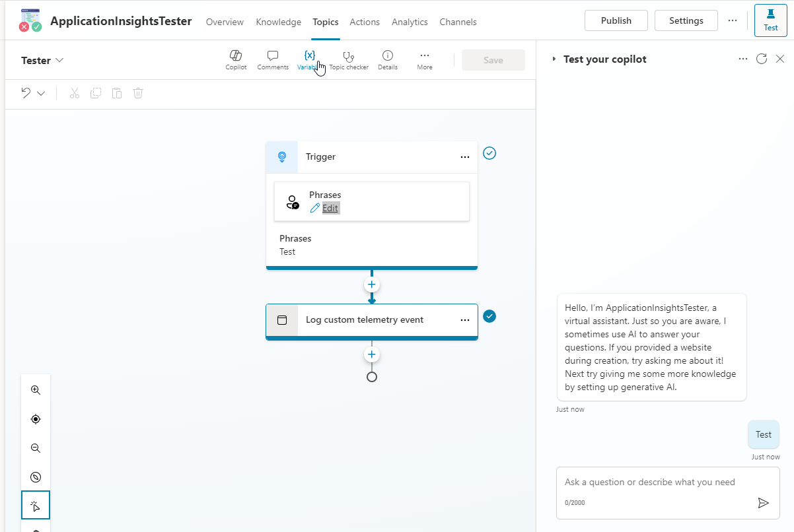Open the topic Details panel

click(x=387, y=59)
